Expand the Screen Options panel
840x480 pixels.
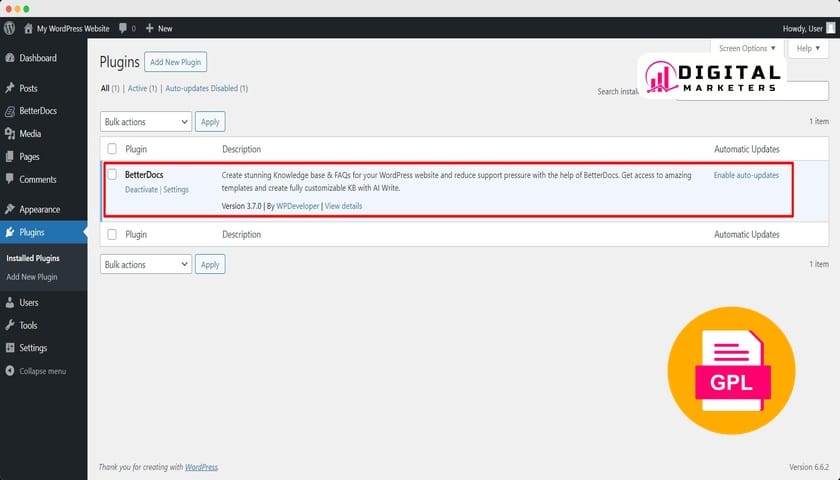746,48
